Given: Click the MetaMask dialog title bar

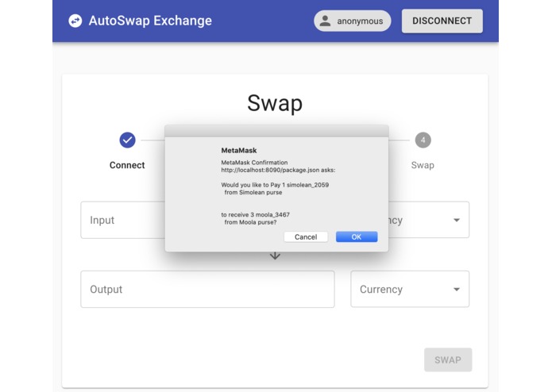Looking at the screenshot, I should [276, 131].
